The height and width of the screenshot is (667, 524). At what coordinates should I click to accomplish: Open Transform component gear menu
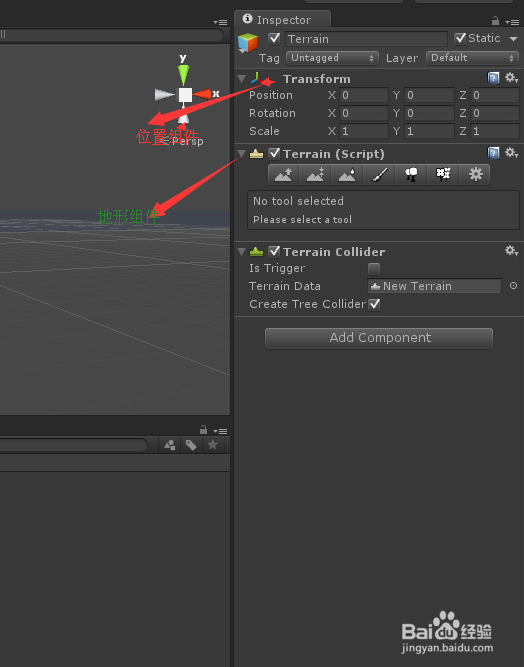point(511,78)
